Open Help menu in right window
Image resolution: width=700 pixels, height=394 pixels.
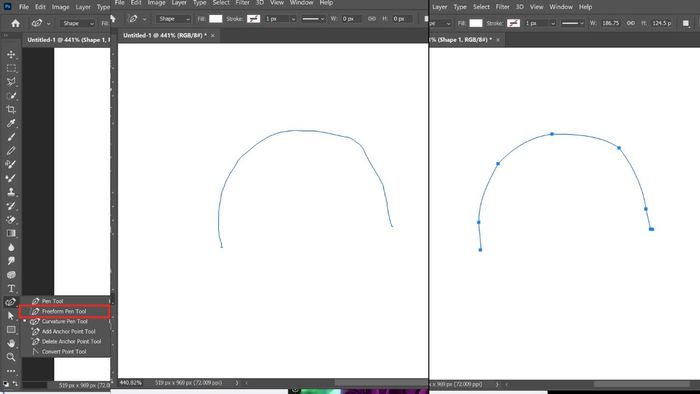(x=585, y=7)
